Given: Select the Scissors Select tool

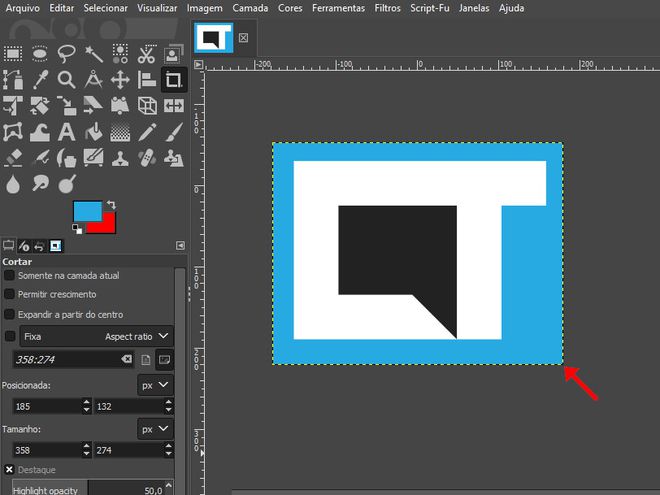Looking at the screenshot, I should 146,54.
